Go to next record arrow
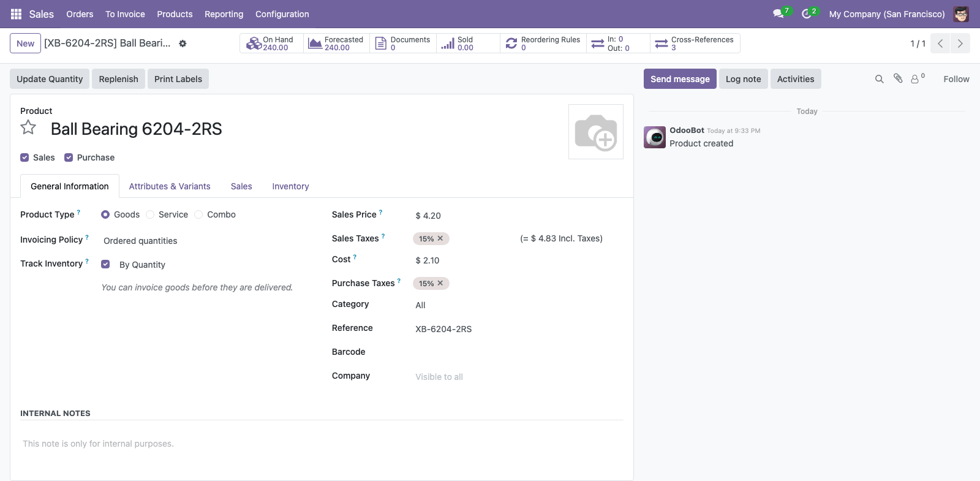 click(960, 44)
